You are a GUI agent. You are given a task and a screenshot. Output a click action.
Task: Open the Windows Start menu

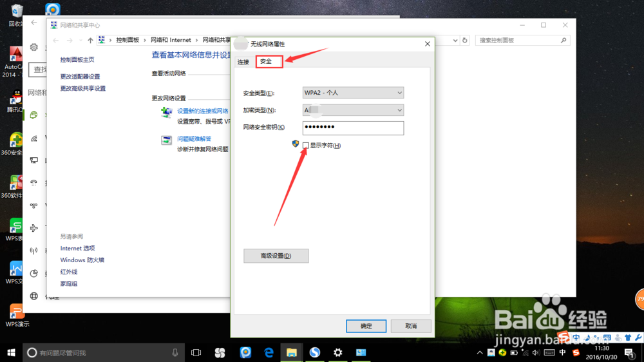11,352
